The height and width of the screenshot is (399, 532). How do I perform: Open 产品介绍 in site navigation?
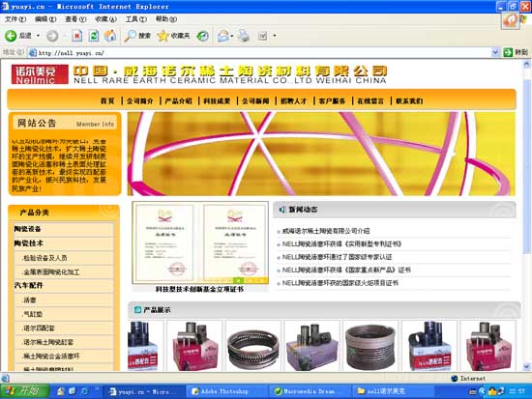point(179,101)
